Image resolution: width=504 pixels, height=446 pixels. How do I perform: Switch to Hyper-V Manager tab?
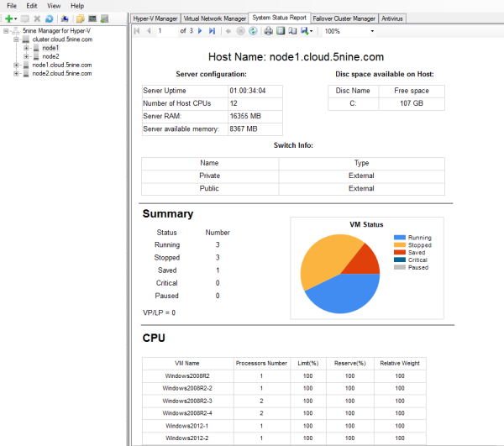pos(155,18)
